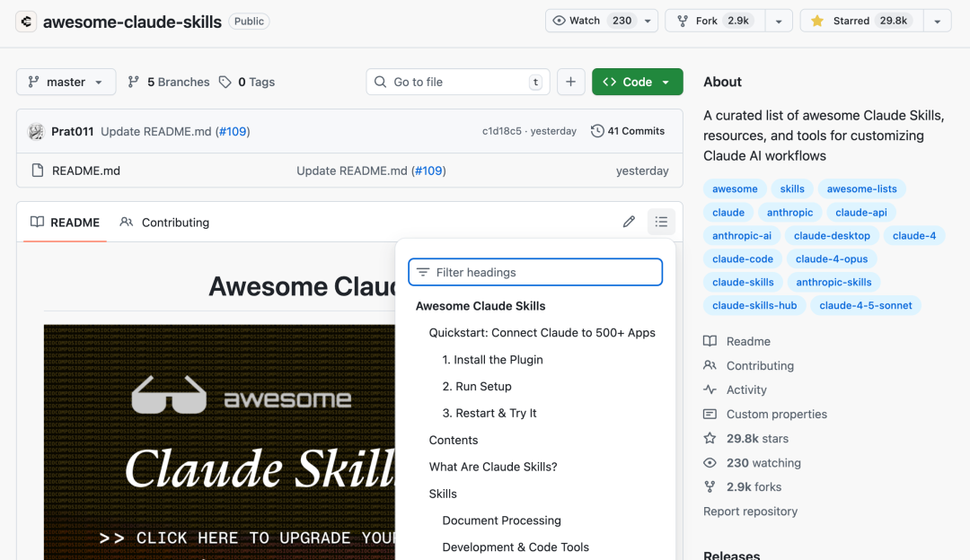Viewport: 970px width, 560px height.
Task: Click the plus icon to create new file
Action: [570, 82]
